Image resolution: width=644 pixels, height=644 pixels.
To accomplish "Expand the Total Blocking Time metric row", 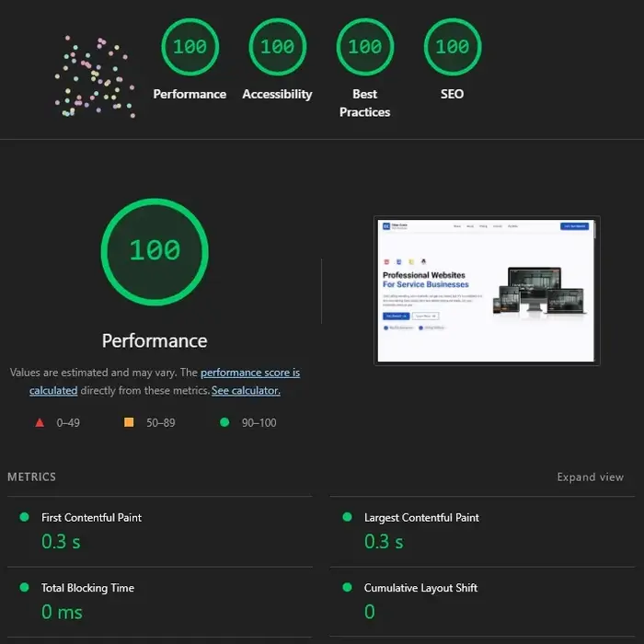I will click(87, 588).
